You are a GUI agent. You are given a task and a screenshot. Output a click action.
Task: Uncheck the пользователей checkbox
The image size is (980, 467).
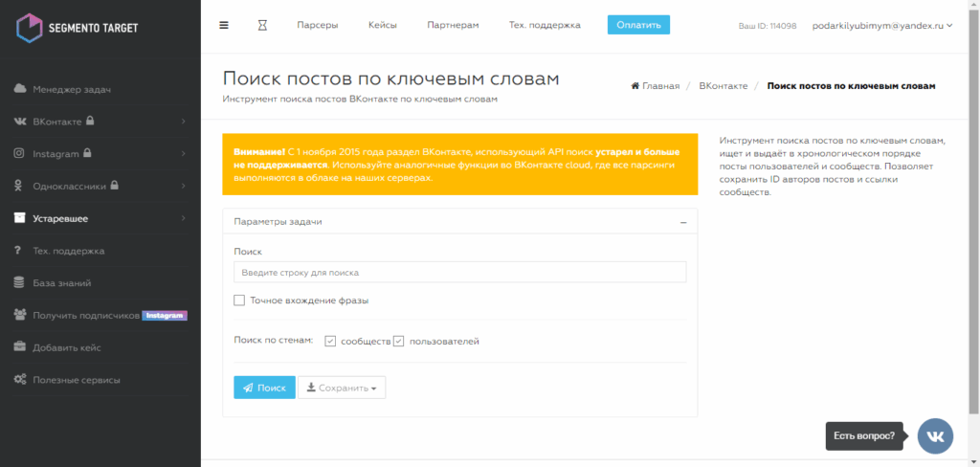tap(399, 342)
